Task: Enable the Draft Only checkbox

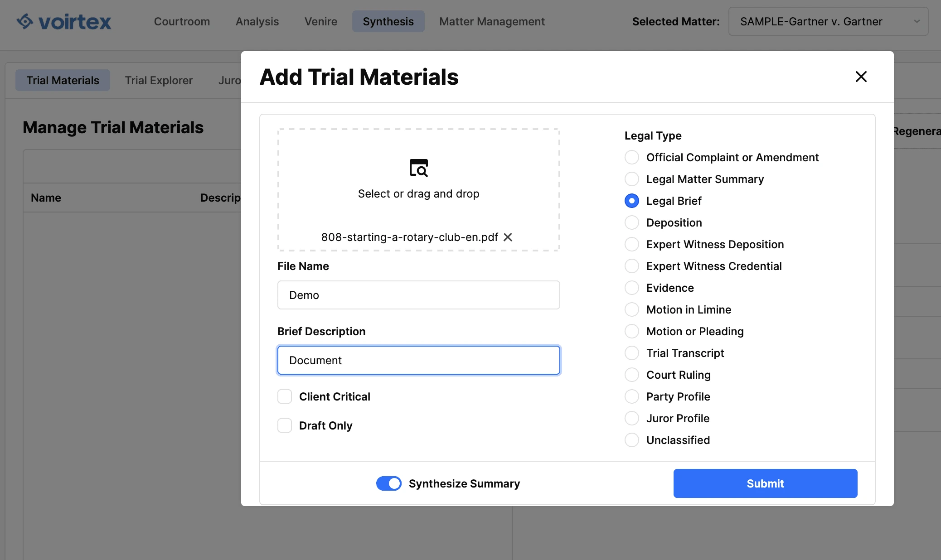Action: point(285,425)
